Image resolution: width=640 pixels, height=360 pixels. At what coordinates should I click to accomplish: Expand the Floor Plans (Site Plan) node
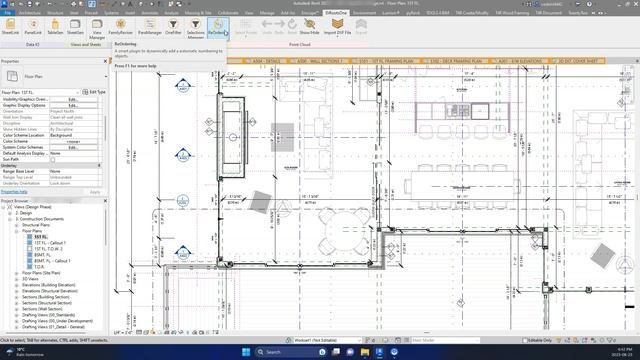17,273
